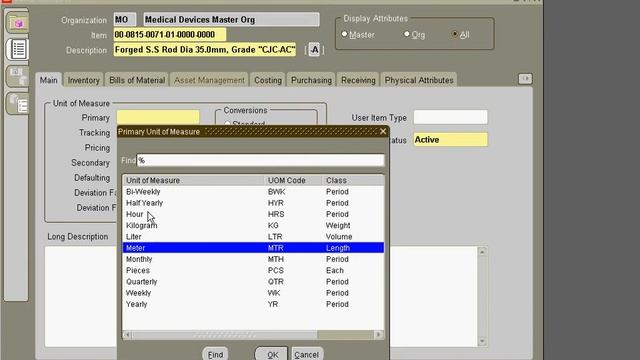Image resolution: width=640 pixels, height=360 pixels.
Task: Switch to the Inventory tab
Action: pyautogui.click(x=84, y=80)
